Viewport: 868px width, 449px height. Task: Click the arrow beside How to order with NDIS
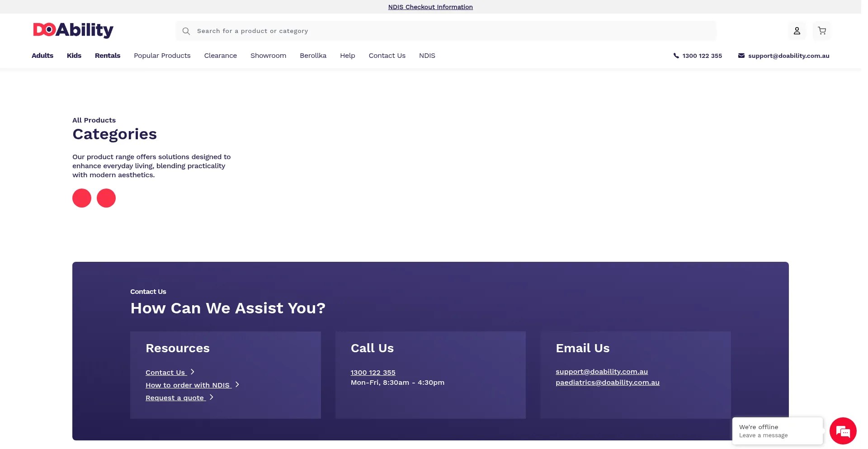tap(237, 384)
